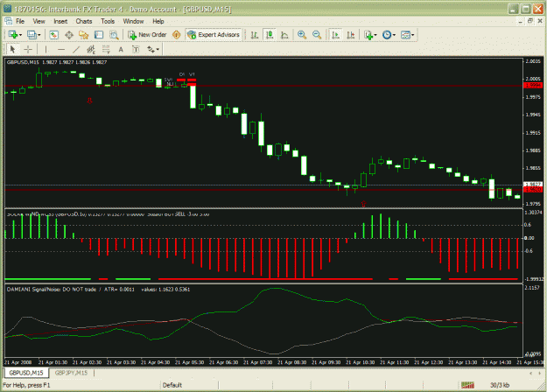Click the DAMIANI Signal/Noise indicator label
The height and width of the screenshot is (392, 547).
98,290
